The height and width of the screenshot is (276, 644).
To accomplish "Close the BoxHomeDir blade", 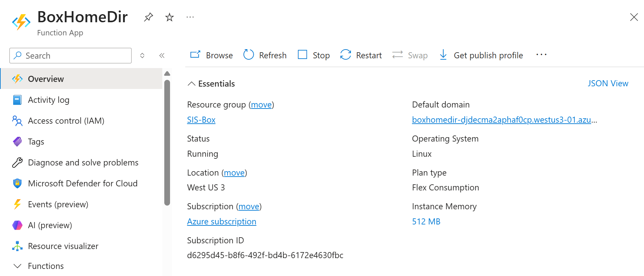I will (634, 17).
